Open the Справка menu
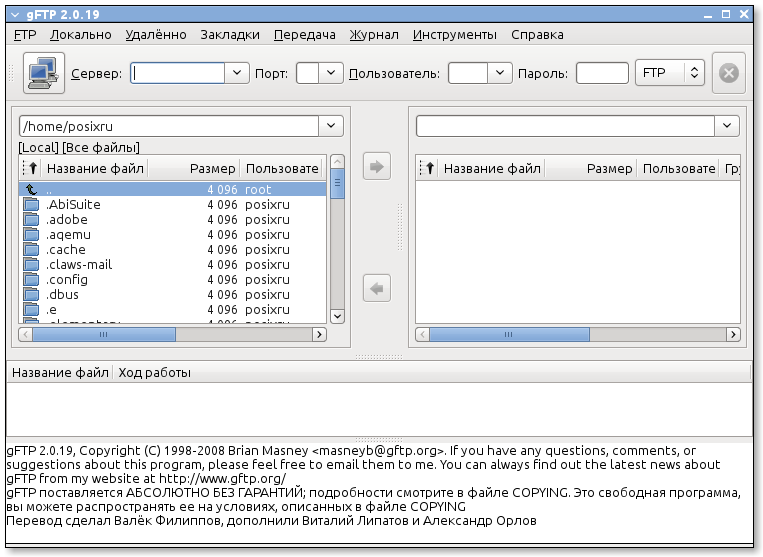The width and height of the screenshot is (763, 557). click(x=537, y=35)
